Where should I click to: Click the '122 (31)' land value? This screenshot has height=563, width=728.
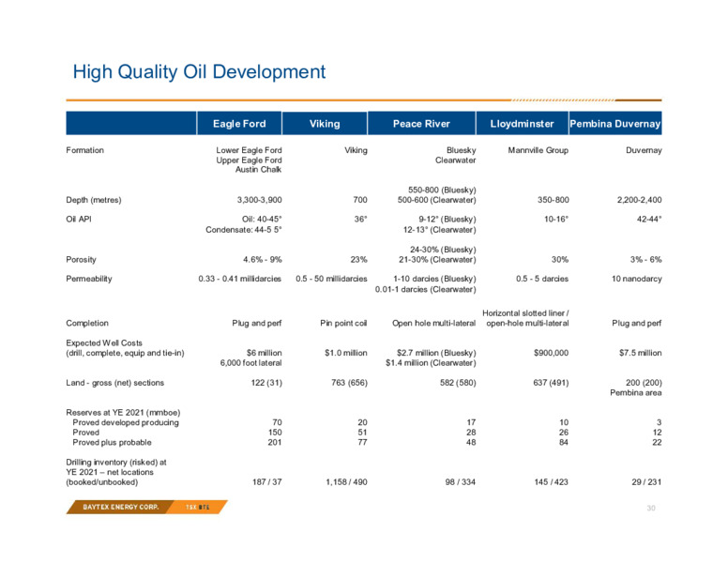(266, 383)
